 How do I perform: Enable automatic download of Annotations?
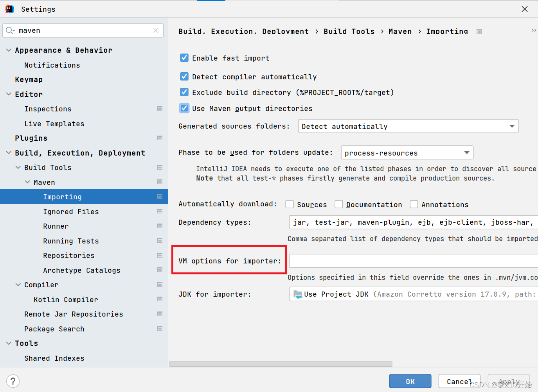coord(414,204)
